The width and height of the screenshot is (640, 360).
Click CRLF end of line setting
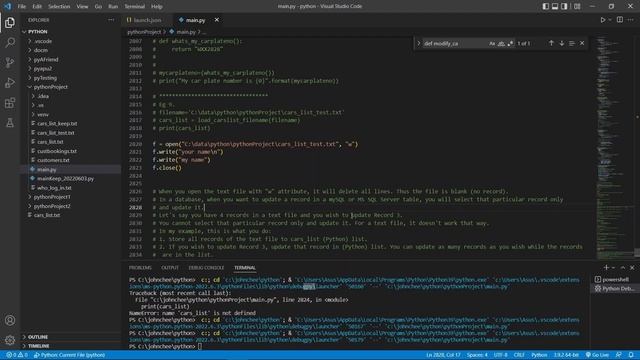pos(519,355)
